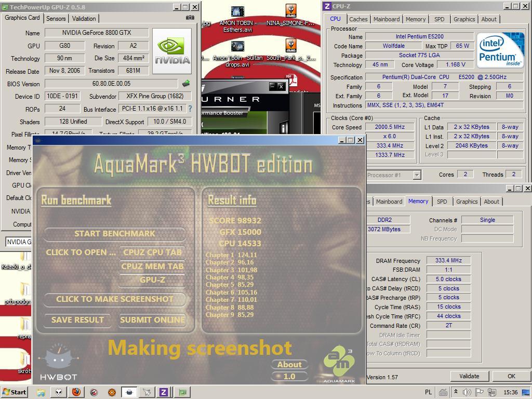Click the Action Center flag tray icon
Image resolution: width=532 pixels, height=399 pixels.
point(479,392)
